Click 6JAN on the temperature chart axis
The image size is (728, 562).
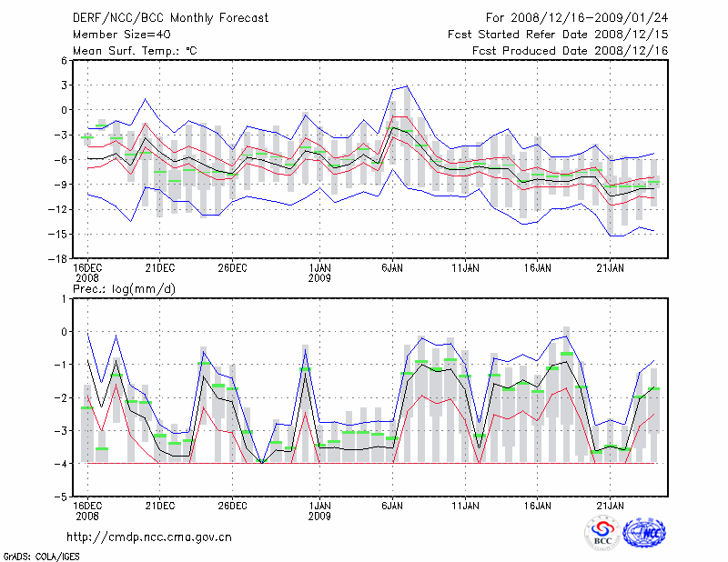(392, 267)
